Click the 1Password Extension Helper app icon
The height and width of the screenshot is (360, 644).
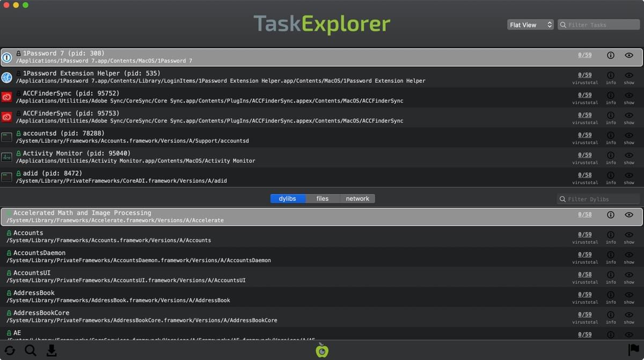click(7, 77)
